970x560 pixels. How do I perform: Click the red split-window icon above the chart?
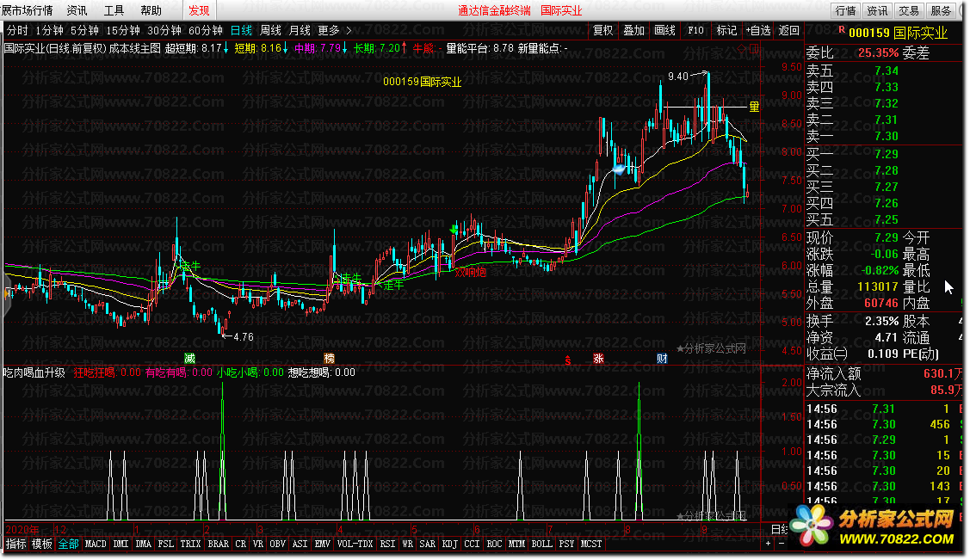(754, 48)
